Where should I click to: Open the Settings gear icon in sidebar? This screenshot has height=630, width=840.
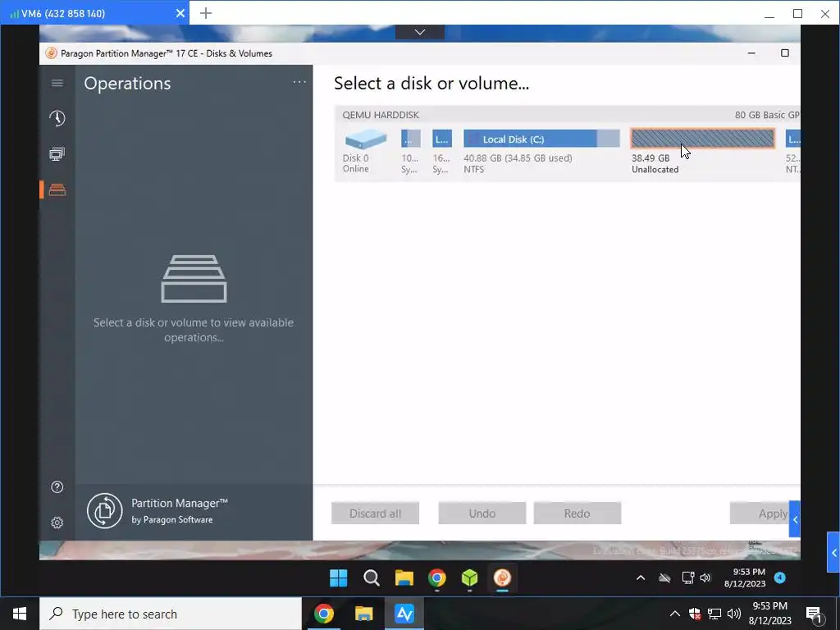[x=57, y=523]
